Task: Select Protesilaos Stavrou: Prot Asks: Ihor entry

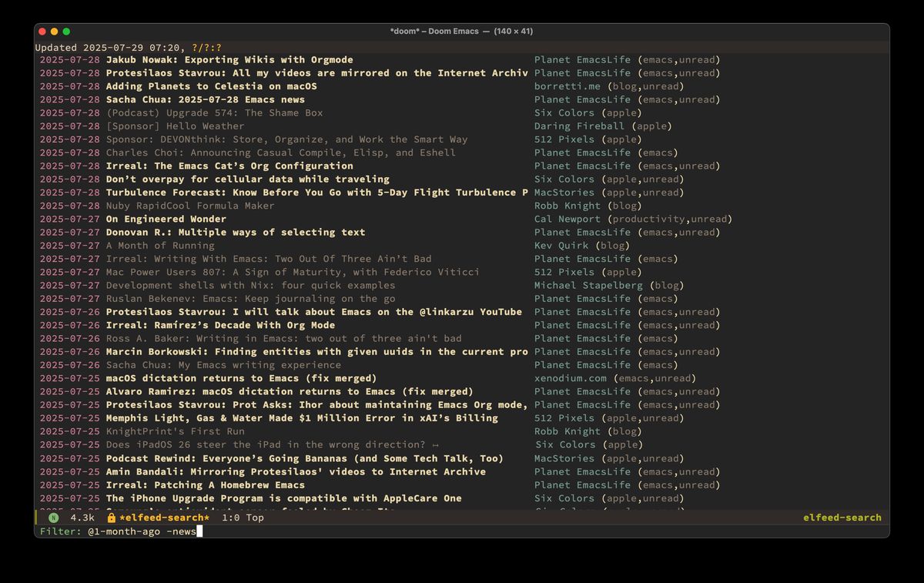Action: point(316,404)
